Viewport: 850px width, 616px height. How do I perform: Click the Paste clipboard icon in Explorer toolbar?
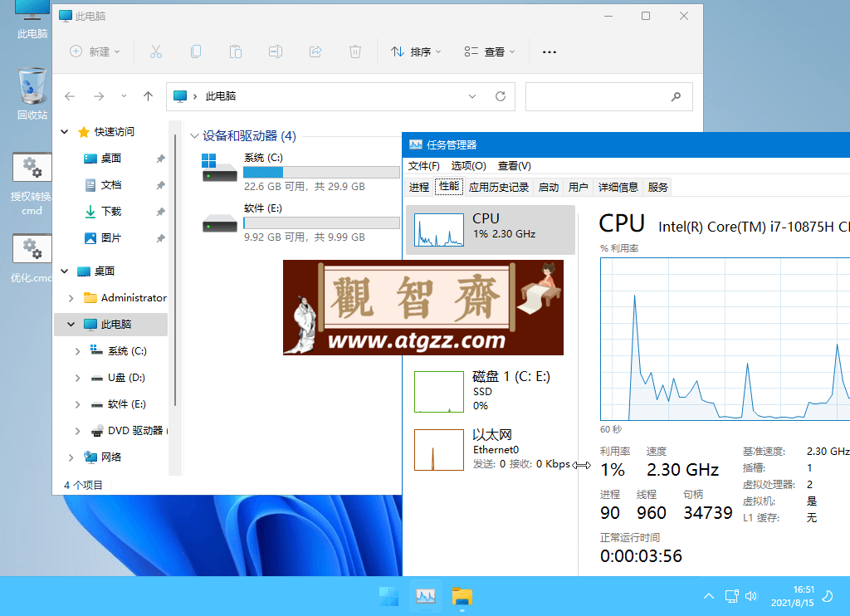235,51
